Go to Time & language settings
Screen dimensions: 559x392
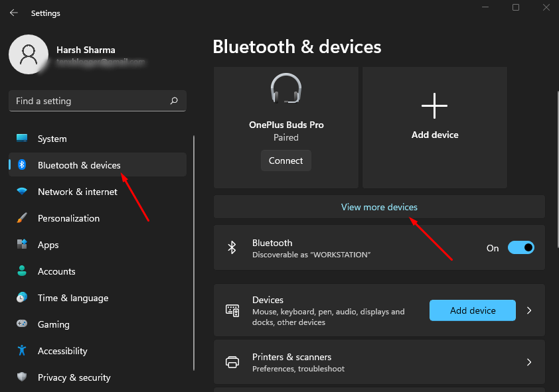coord(72,298)
